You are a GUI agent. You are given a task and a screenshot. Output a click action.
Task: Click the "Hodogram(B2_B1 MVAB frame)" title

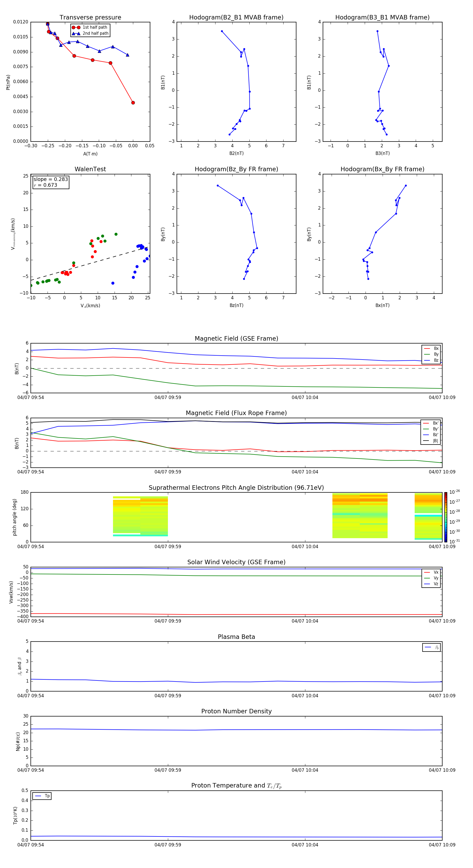click(x=236, y=18)
